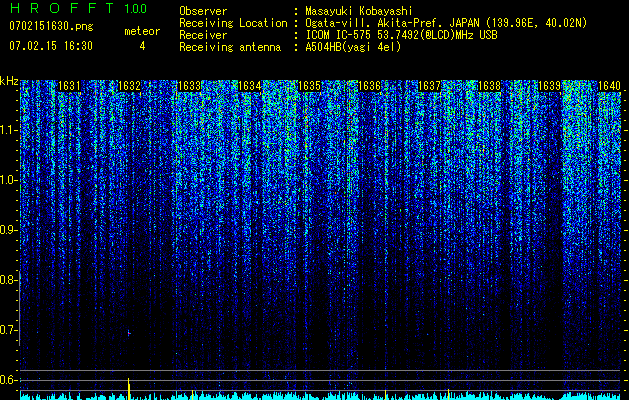This screenshot has width=629, height=400.
Task: Select the ICOM IC-575 receiver text
Action: (x=401, y=35)
